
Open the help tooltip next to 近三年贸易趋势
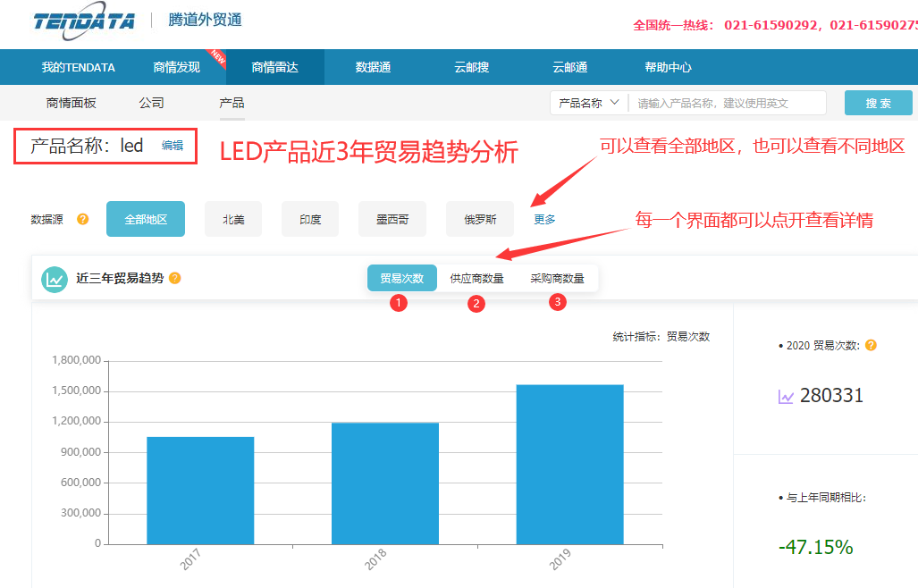point(175,278)
